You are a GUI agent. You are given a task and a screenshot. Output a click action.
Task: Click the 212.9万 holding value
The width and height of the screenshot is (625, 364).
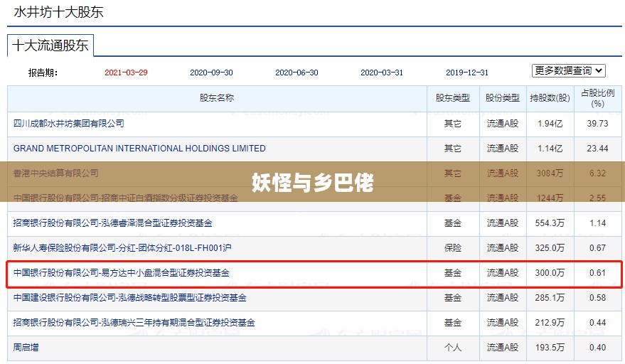pyautogui.click(x=550, y=323)
